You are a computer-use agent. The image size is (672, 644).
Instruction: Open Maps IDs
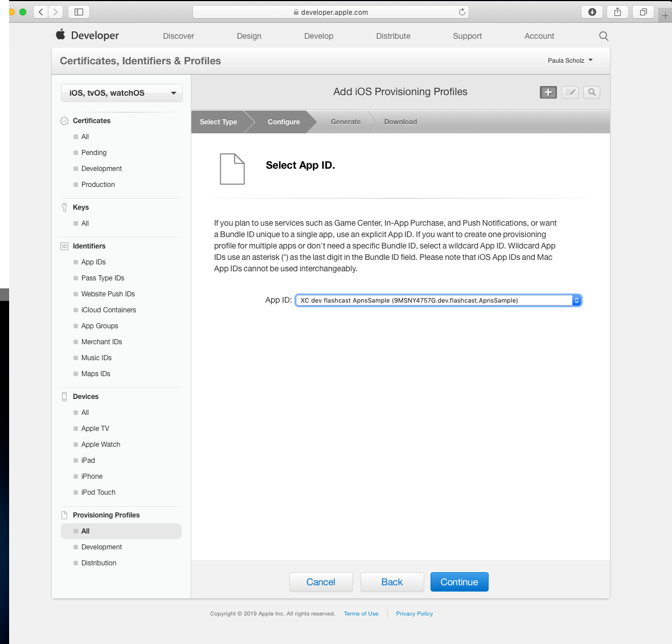(96, 373)
